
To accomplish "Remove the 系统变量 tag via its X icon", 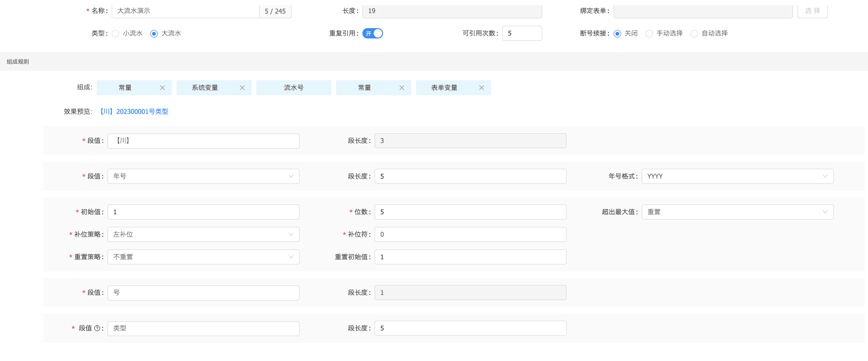I will pos(242,88).
